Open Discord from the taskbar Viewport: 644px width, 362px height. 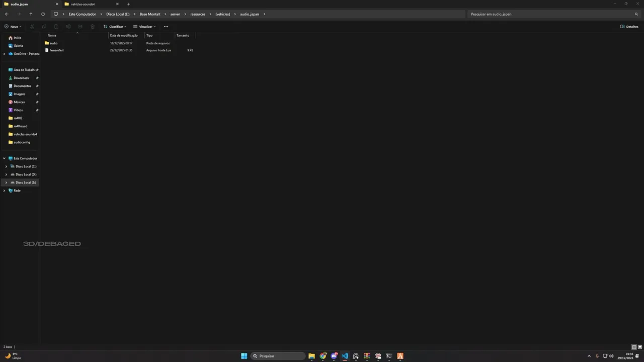point(334,356)
